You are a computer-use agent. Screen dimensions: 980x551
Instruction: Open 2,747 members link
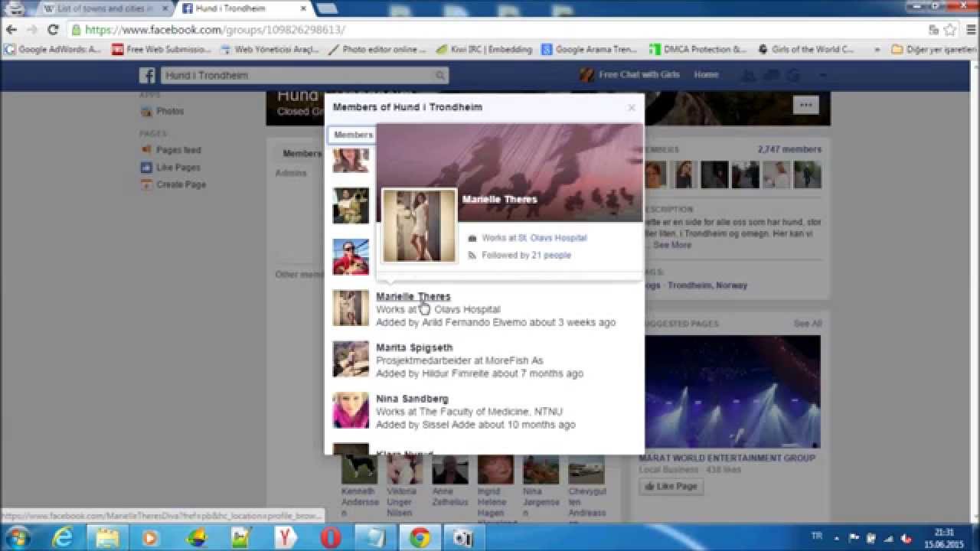[x=789, y=149]
